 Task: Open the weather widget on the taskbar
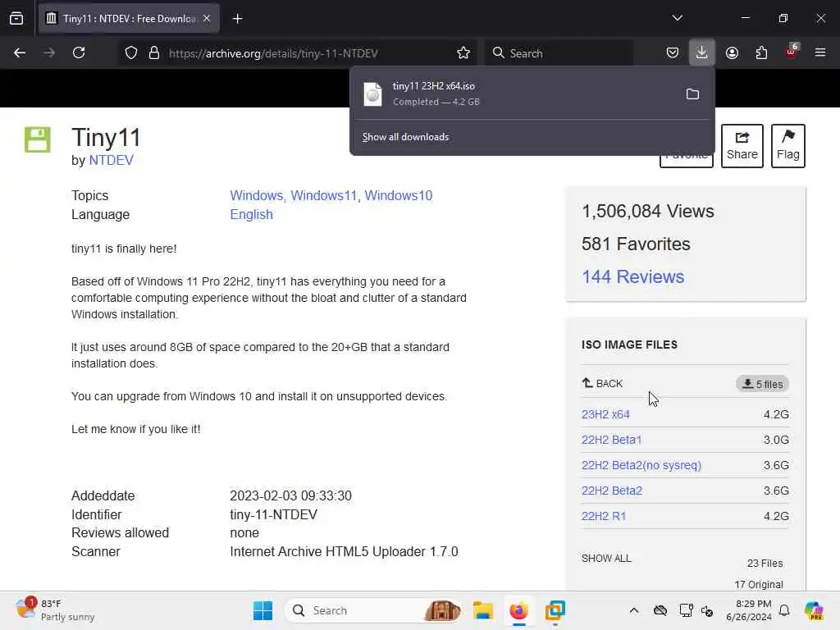point(55,610)
